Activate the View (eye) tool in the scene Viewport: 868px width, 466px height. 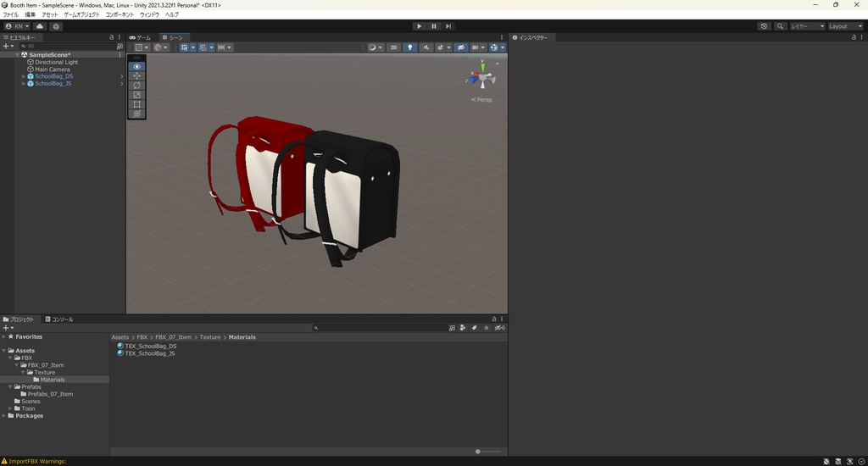click(x=137, y=66)
